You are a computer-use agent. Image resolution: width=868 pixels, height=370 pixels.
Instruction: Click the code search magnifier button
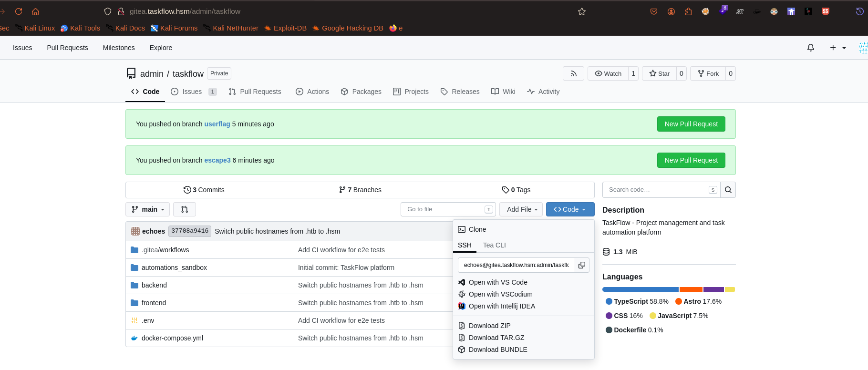click(728, 190)
